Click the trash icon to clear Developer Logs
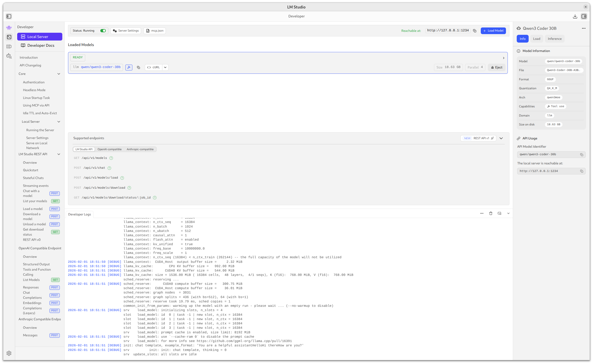This screenshot has height=364, width=593. pos(491,213)
